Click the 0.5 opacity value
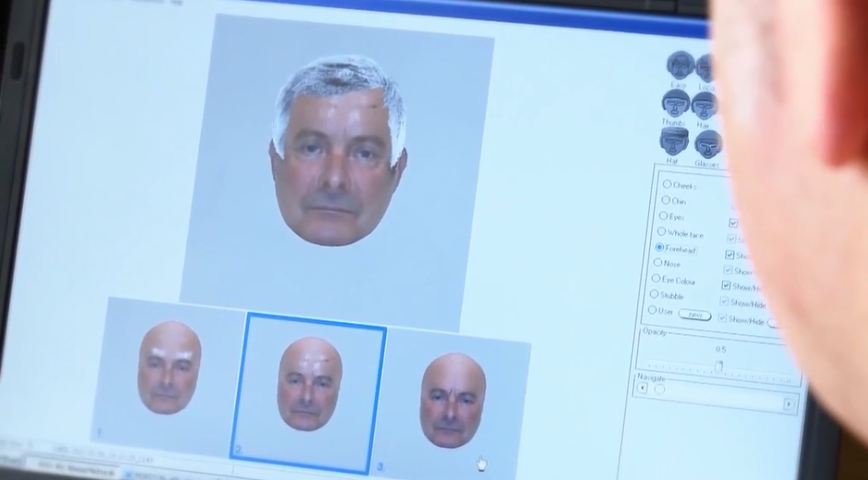This screenshot has width=868, height=480. 720,350
